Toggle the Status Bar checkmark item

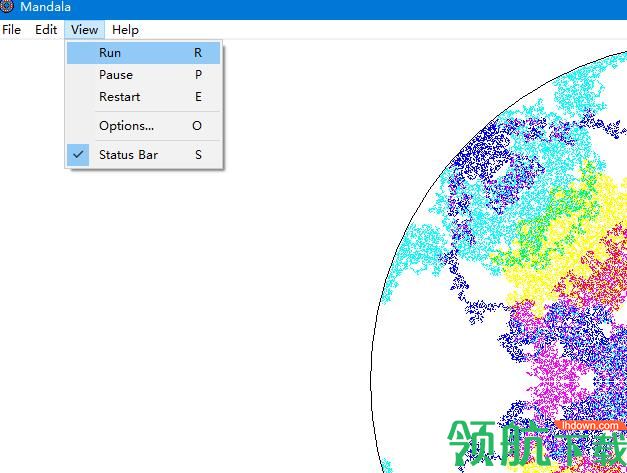144,155
